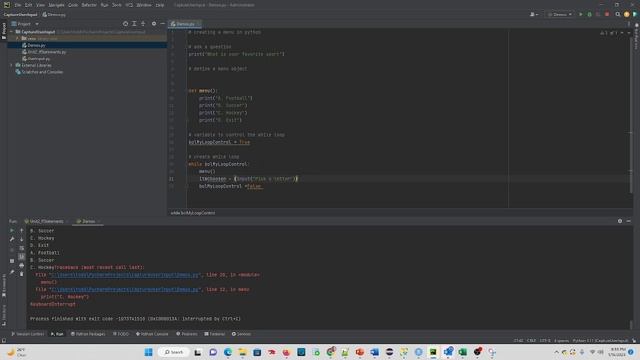640x360 pixels.
Task: Open Version Control tool window
Action: click(x=27, y=334)
